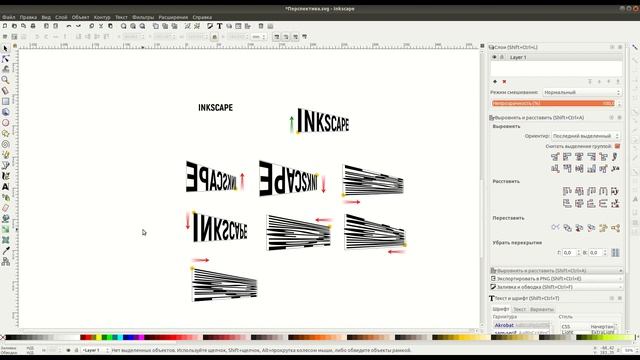Click Zoom to fit selection icon
This screenshot has height=360, width=640.
[124, 26]
